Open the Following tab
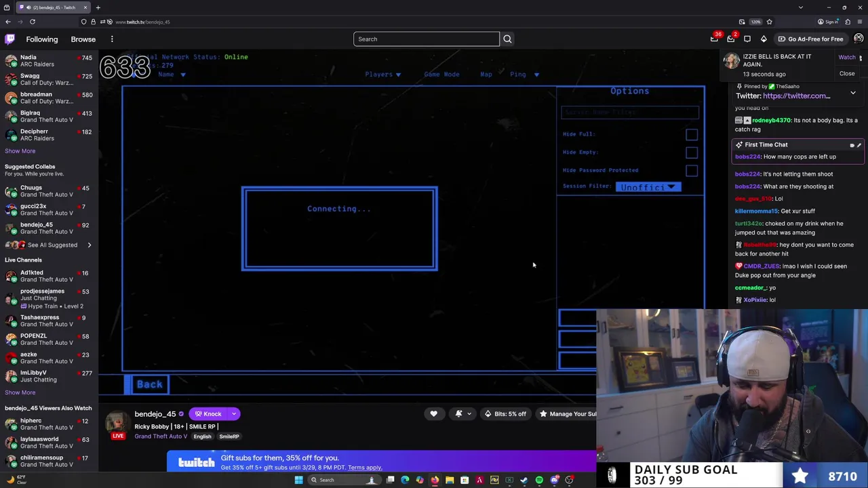The height and width of the screenshot is (488, 868). coord(42,39)
